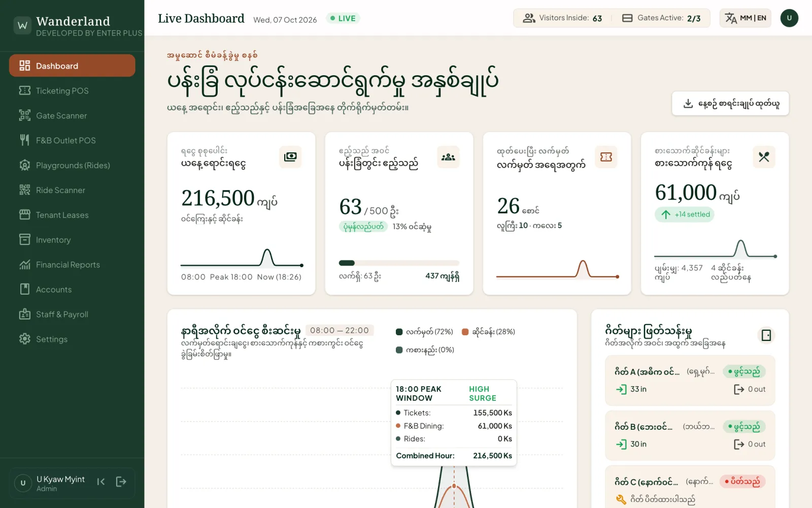The height and width of the screenshot is (508, 812).
Task: Click the LIVE status badge
Action: coord(343,18)
